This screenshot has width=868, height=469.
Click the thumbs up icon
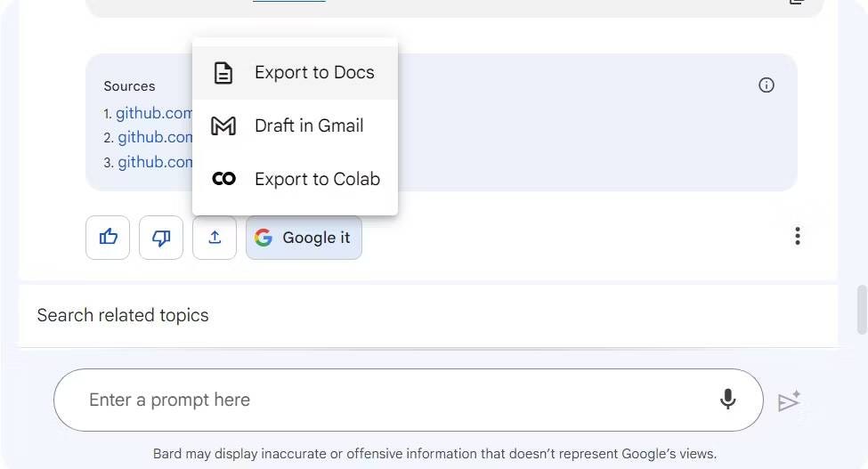[108, 238]
